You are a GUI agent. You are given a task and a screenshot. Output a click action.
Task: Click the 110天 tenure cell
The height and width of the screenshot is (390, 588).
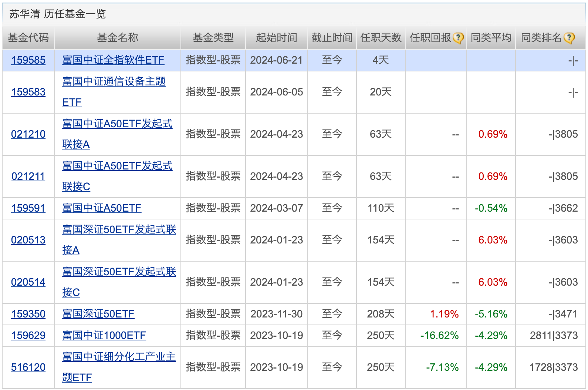[x=381, y=208]
